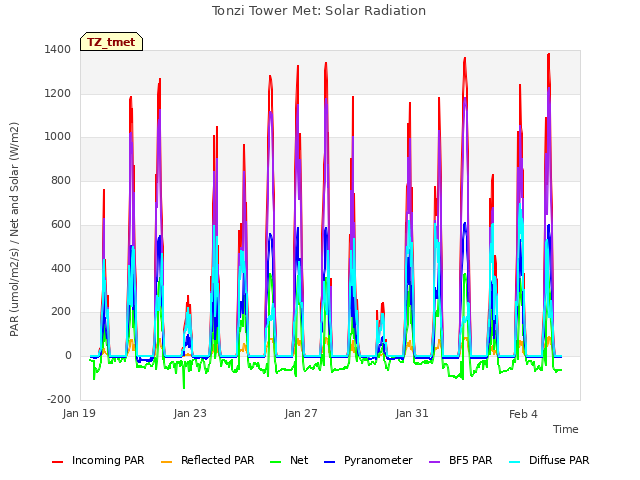Click the Jan 31 x-axis label
The image size is (640, 480).
[412, 413]
